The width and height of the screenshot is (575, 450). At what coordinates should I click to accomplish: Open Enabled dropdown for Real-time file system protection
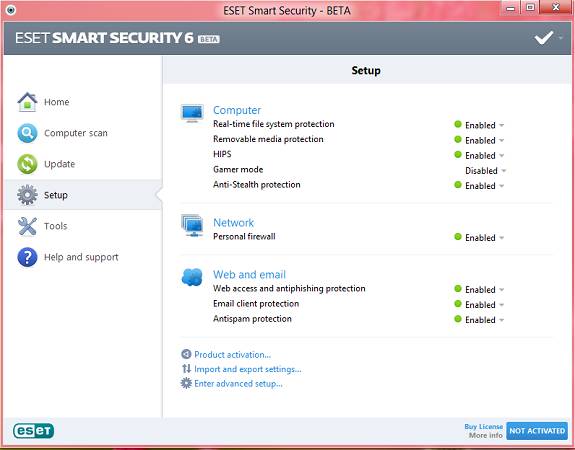tap(484, 125)
